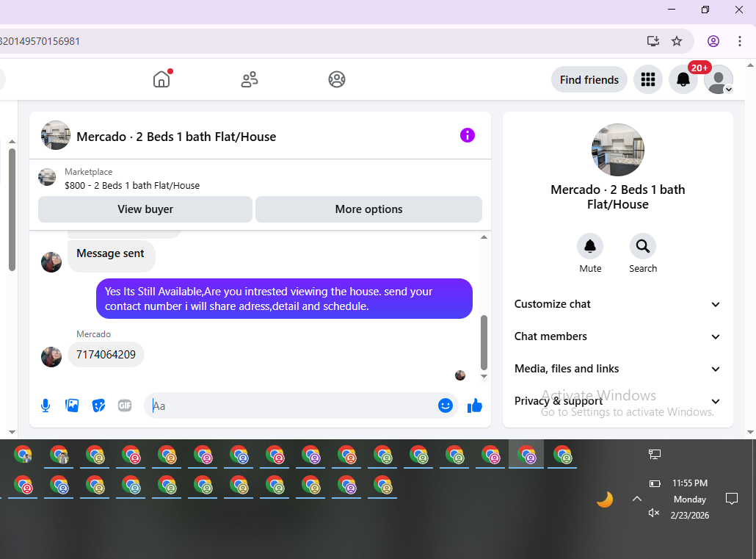Click the More options button
Viewport: 756px width, 559px height.
click(x=368, y=209)
